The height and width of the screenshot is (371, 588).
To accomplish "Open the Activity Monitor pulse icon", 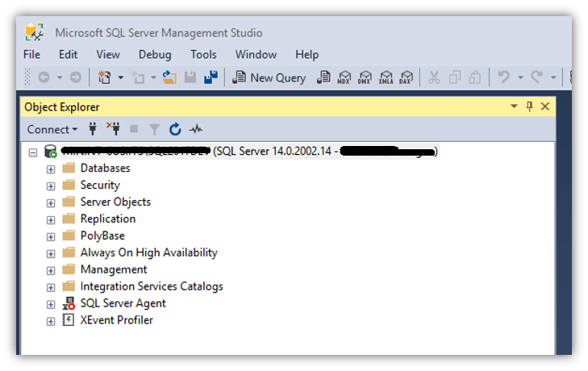I will pos(196,129).
